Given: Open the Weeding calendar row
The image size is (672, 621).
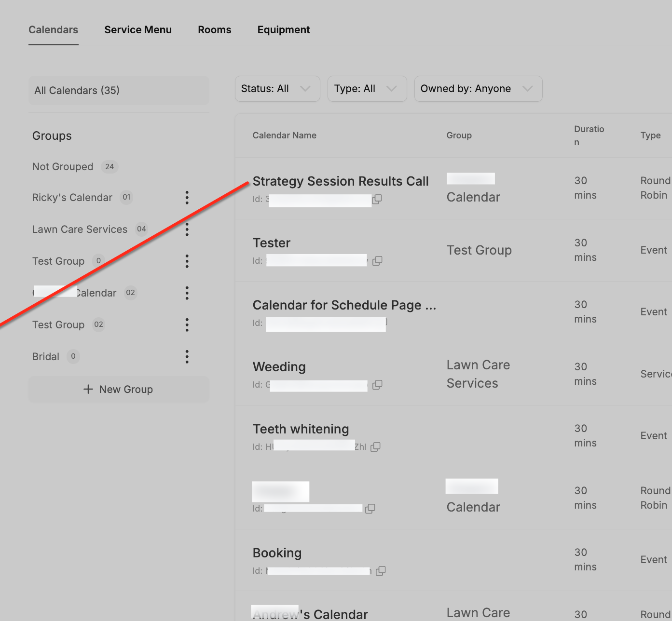Looking at the screenshot, I should pos(453,374).
